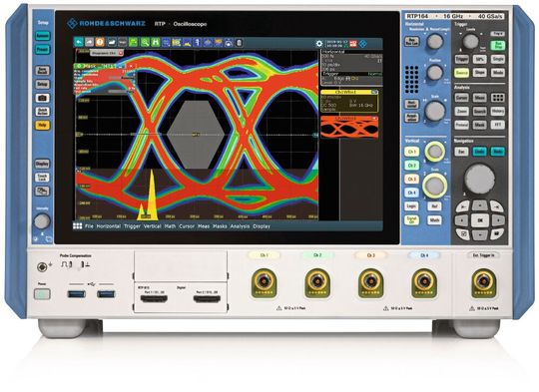Push the trigger Levels knob

tap(470, 42)
